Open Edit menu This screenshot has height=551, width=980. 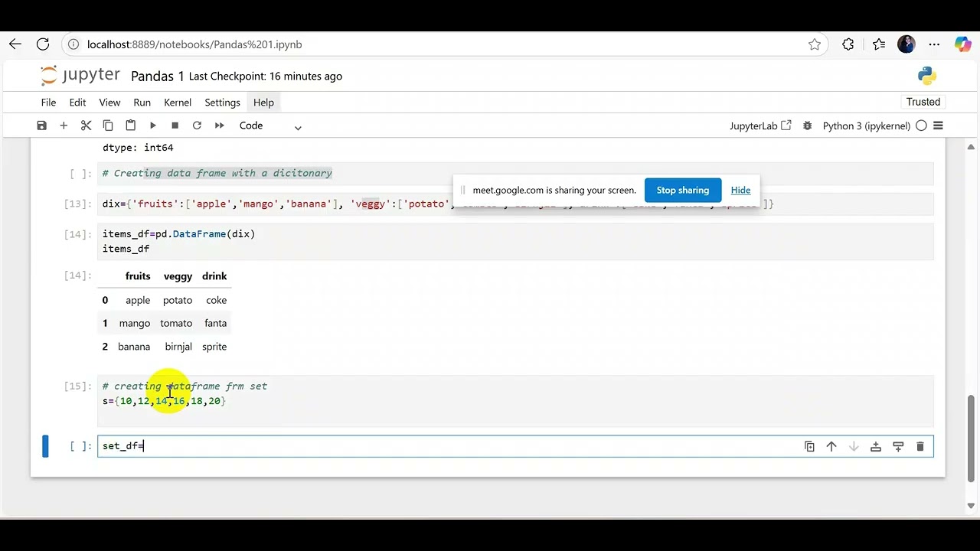77,102
